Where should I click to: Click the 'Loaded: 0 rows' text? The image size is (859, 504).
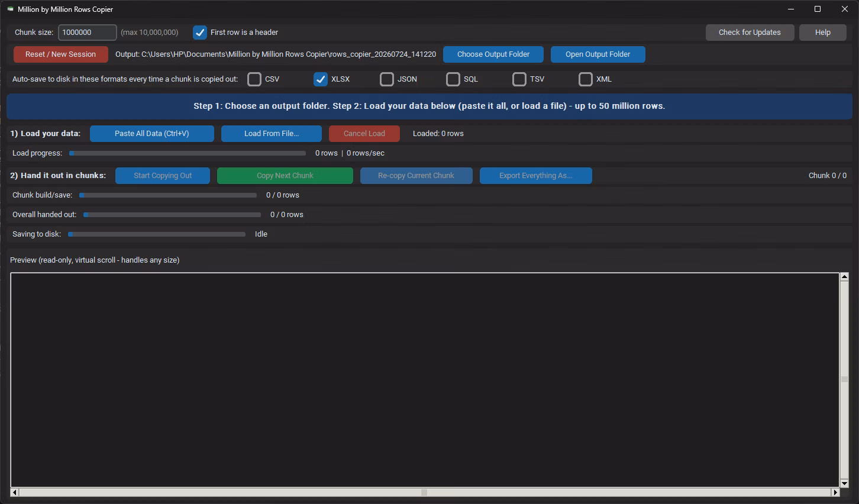click(x=438, y=134)
